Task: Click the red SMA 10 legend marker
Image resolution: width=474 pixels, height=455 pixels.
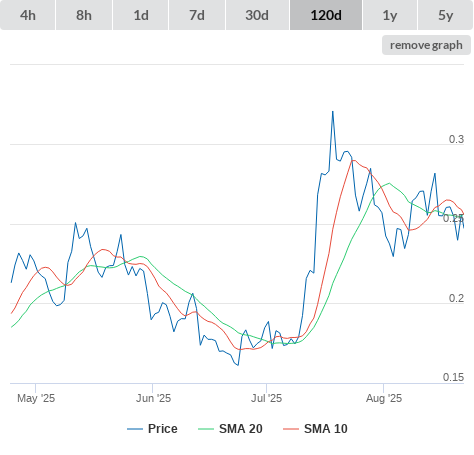Action: [291, 429]
